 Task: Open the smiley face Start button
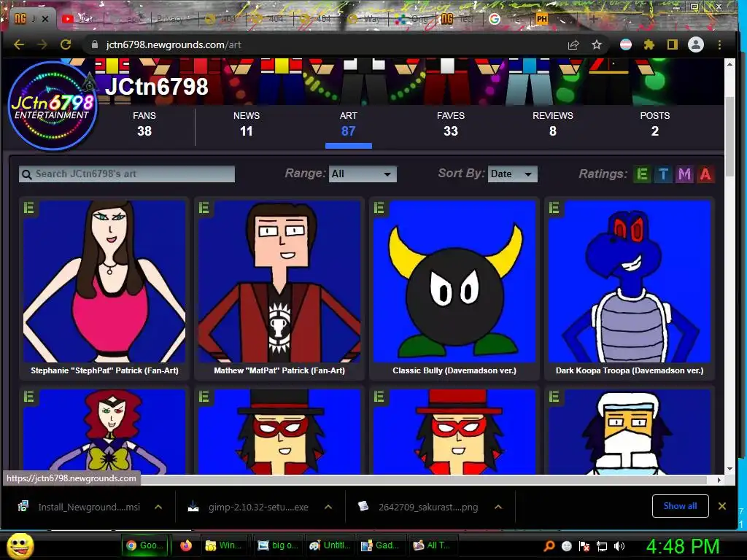(20, 545)
